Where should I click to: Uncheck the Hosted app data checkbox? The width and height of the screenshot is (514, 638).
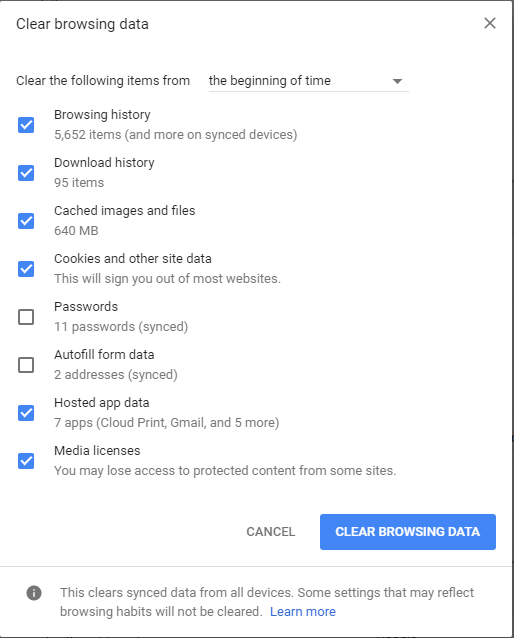pyautogui.click(x=26, y=413)
